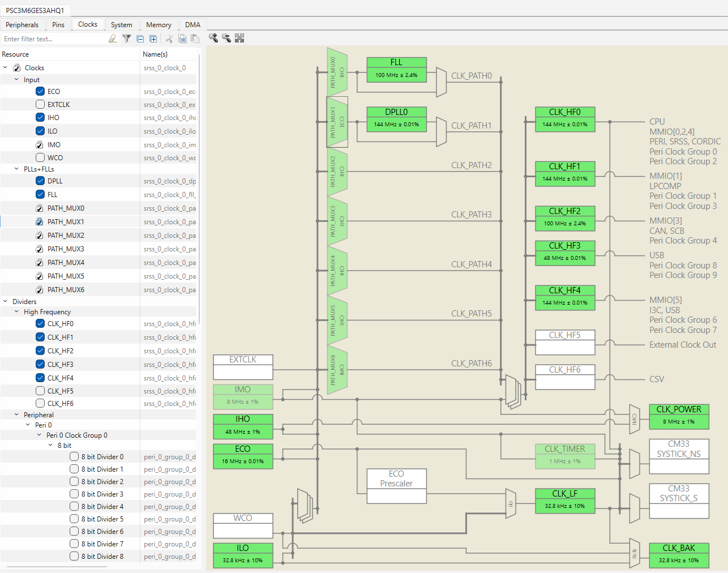
Task: Select the PSC3M6GES3AHQ1 device tab
Action: (x=35, y=10)
